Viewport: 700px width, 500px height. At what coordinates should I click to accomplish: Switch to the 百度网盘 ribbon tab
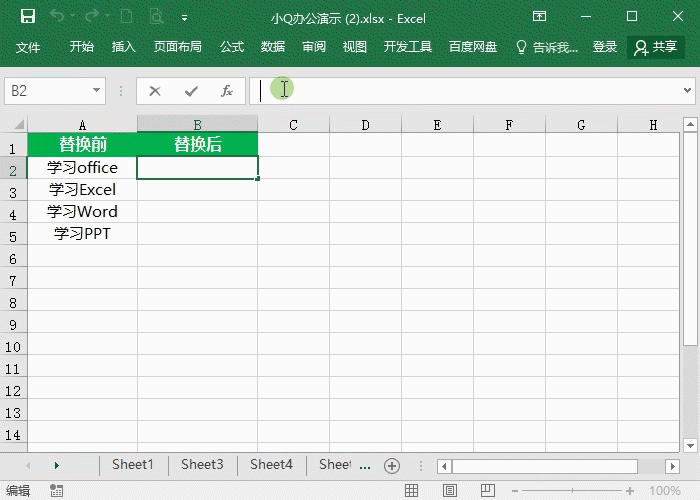[473, 46]
